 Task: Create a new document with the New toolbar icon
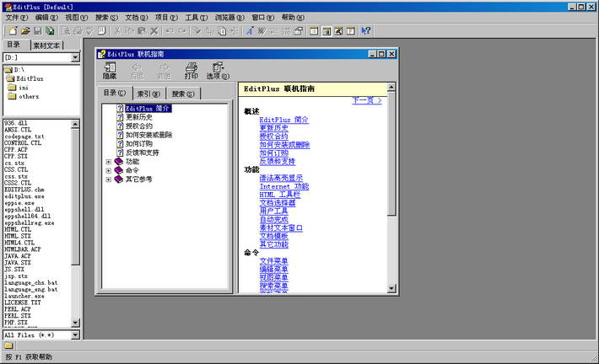(13, 31)
